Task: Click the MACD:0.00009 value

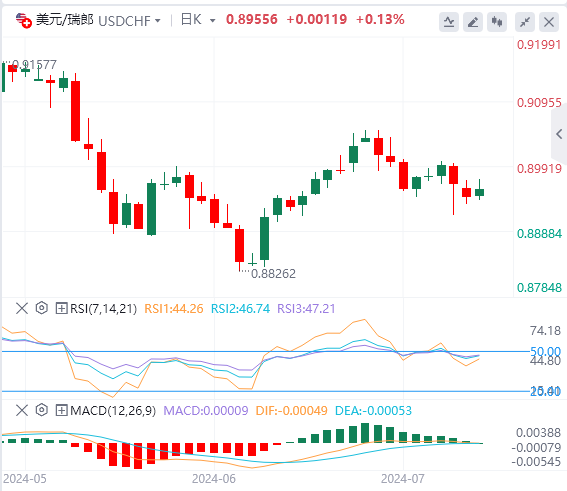Action: coord(206,411)
